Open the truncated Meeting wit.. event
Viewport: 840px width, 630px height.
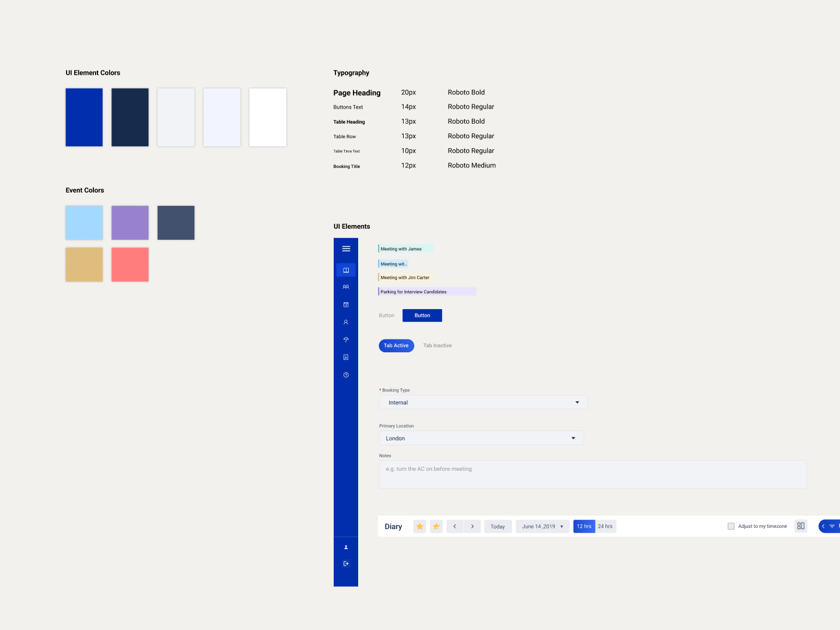[x=393, y=264]
